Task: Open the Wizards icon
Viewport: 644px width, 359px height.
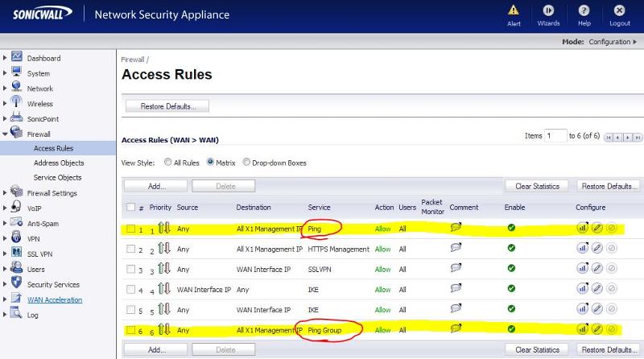Action: (548, 10)
